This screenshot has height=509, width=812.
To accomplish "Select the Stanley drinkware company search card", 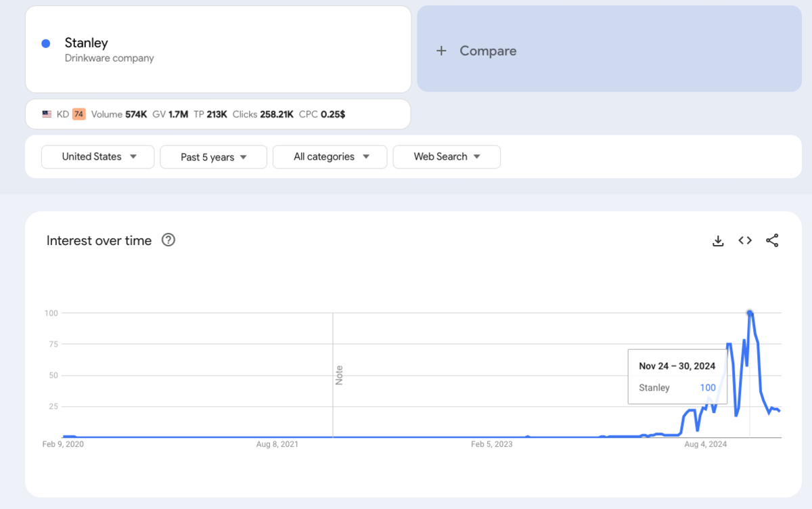I will coord(218,48).
